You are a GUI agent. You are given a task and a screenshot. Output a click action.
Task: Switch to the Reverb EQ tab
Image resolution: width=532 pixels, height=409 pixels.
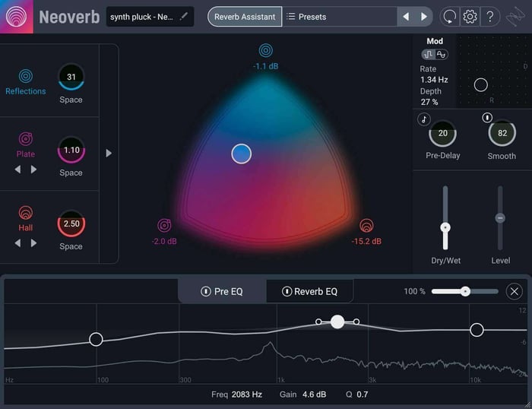309,292
